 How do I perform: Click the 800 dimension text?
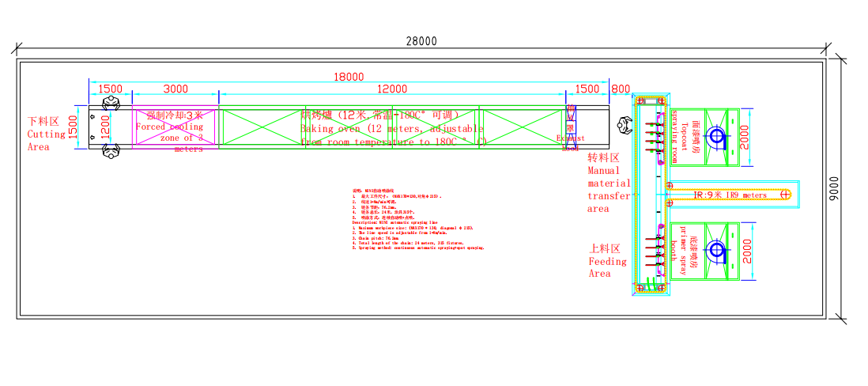[621, 89]
